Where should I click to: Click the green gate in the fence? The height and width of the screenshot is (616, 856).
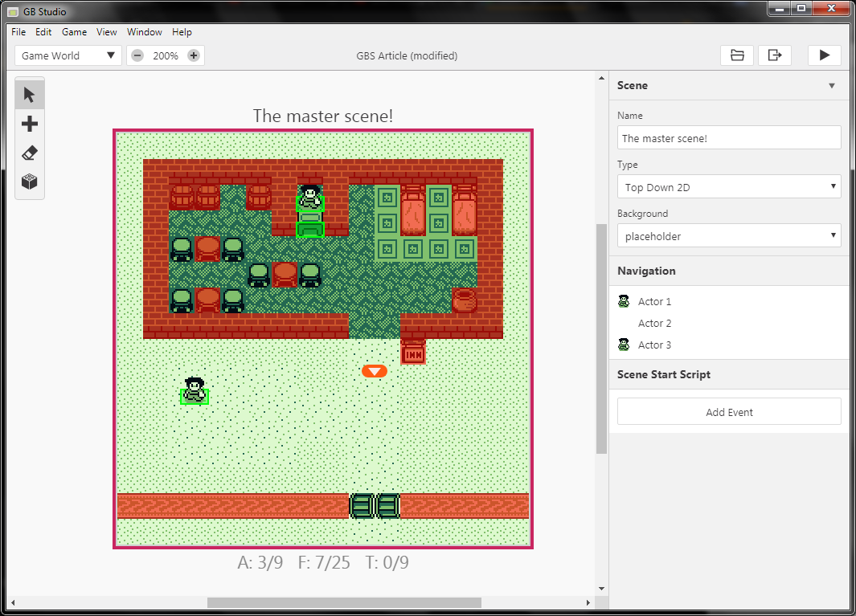[x=375, y=506]
